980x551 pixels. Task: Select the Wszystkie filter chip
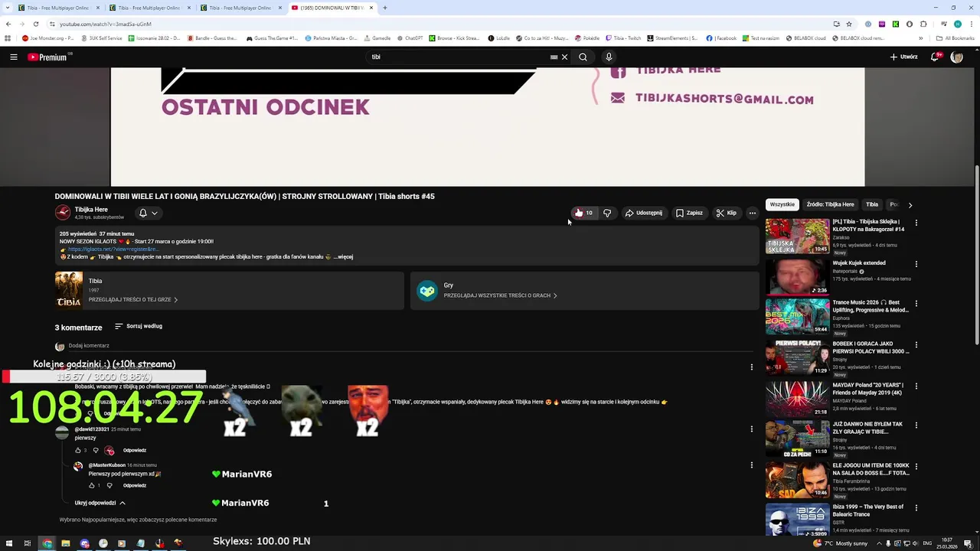point(782,204)
